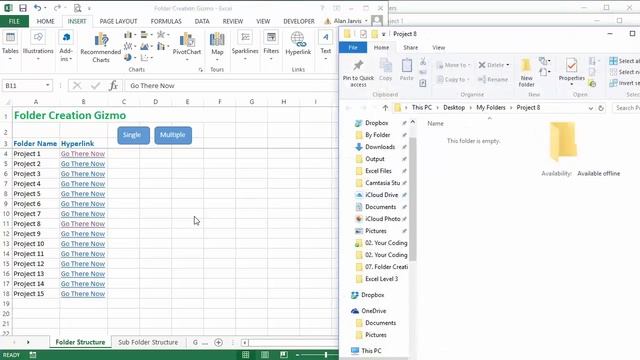Open the Share tab in Explorer
Screen dimensions: 640x360
pyautogui.click(x=410, y=47)
